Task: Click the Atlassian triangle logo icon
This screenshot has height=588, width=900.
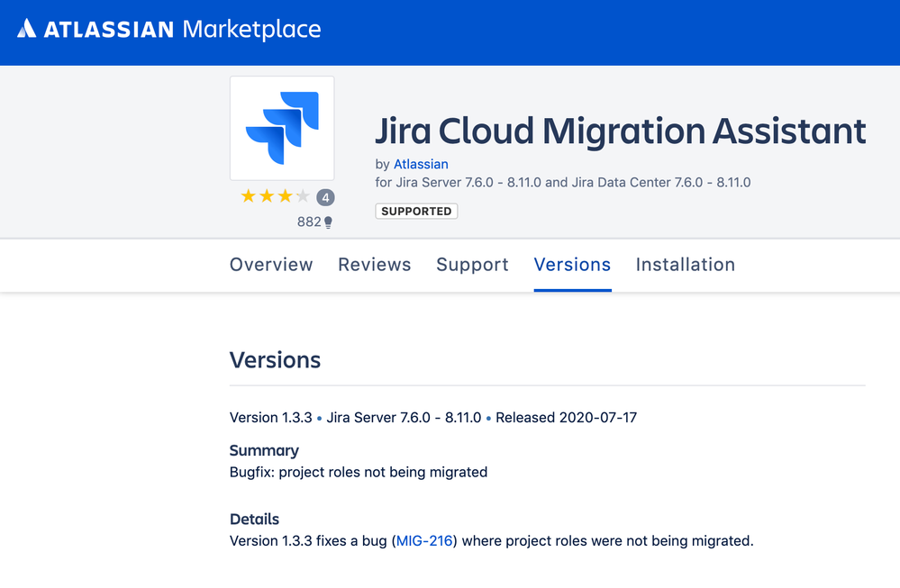Action: [27, 30]
